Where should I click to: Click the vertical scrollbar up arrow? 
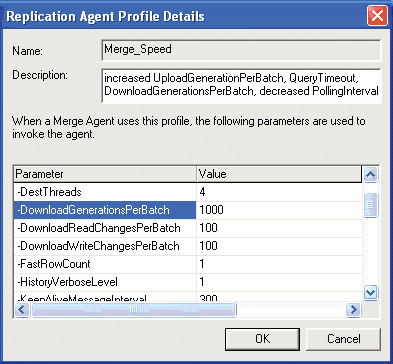pos(371,174)
